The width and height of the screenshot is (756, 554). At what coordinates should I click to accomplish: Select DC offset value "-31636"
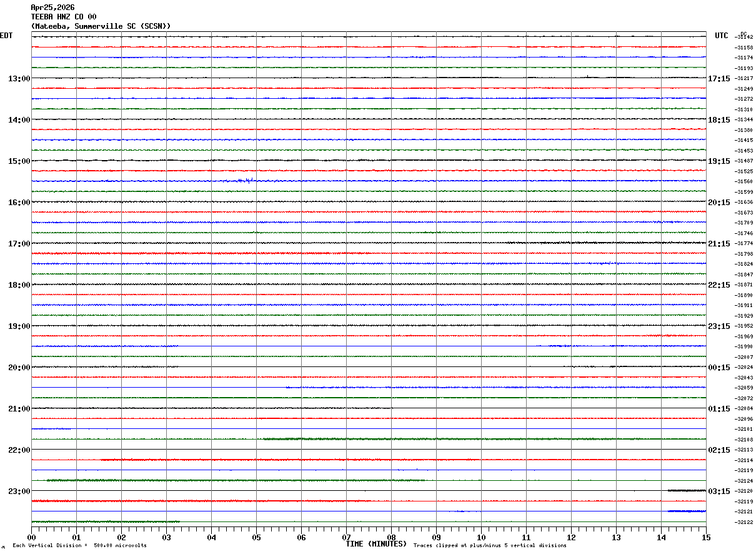pos(744,203)
